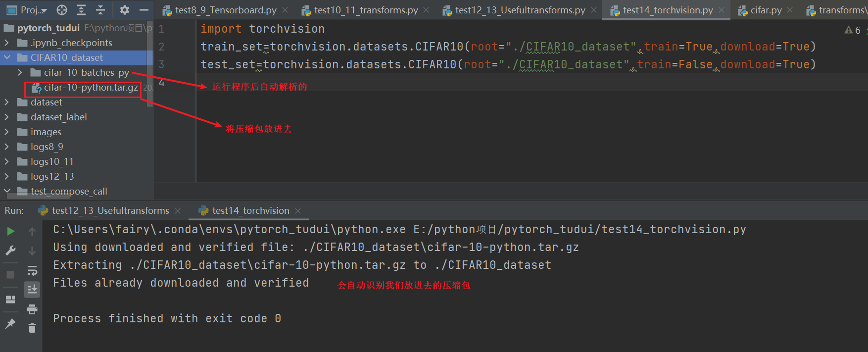
Task: Click the warnings count indicator in editor
Action: pos(853,30)
